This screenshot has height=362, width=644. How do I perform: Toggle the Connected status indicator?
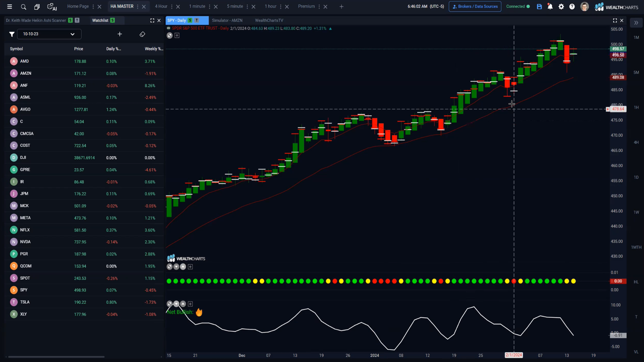(x=518, y=7)
